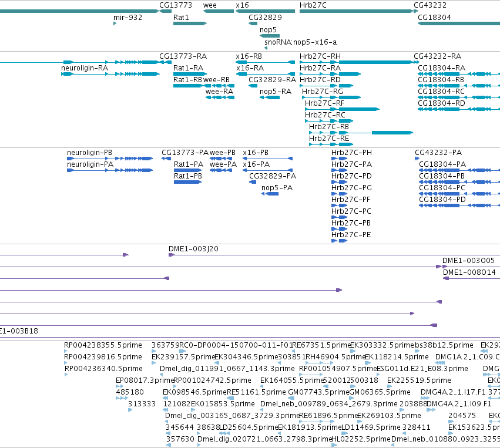Click the CG32829-RA transcript label
The height and width of the screenshot is (448, 500).
pos(272,80)
